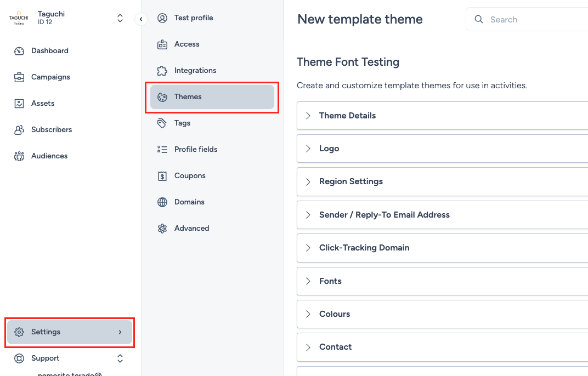The height and width of the screenshot is (376, 588).
Task: Click the Tags label icon
Action: (162, 123)
